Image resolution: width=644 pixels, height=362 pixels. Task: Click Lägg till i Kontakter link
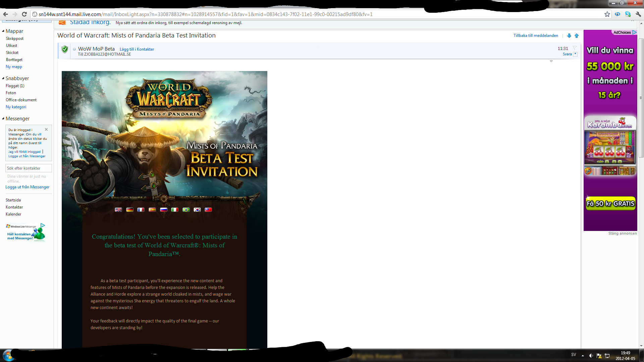coord(137,49)
